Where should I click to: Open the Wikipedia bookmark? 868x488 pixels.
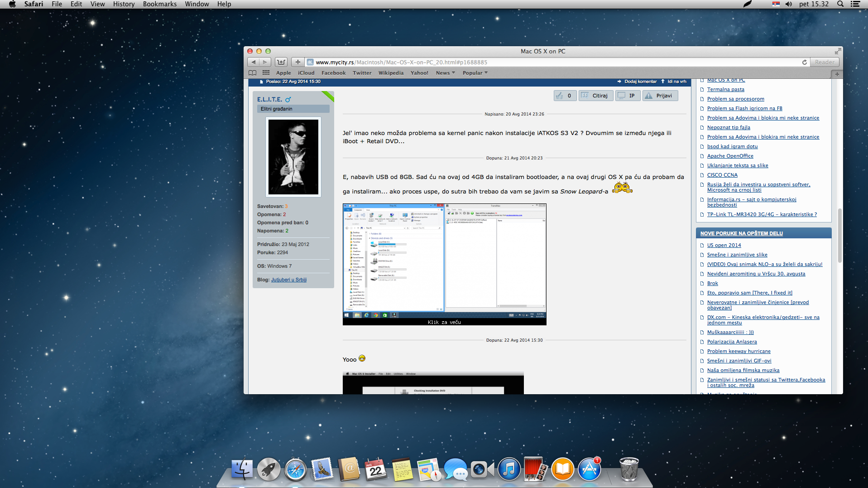point(391,73)
